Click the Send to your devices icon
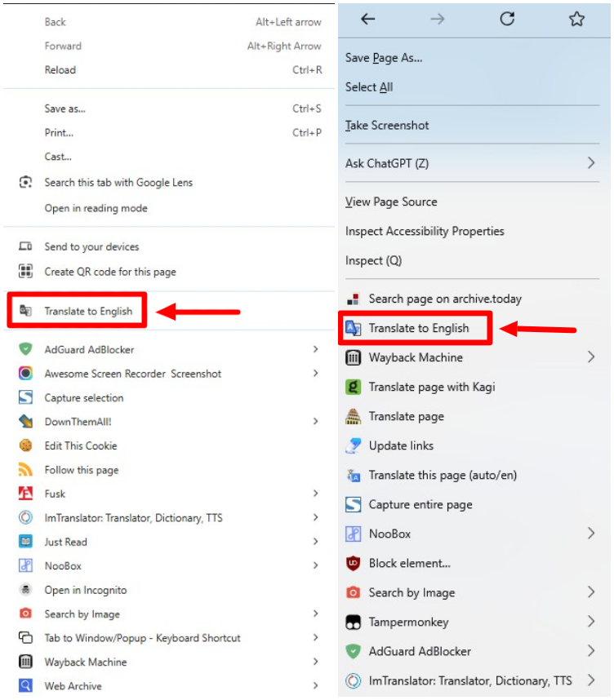Viewport: 614px width, 700px height. [x=25, y=246]
